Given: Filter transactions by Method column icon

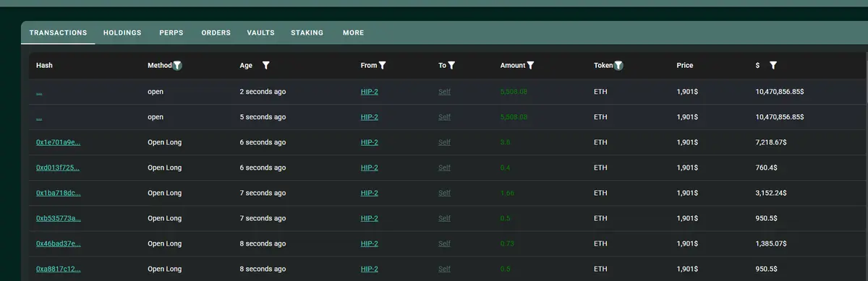Looking at the screenshot, I should 177,66.
